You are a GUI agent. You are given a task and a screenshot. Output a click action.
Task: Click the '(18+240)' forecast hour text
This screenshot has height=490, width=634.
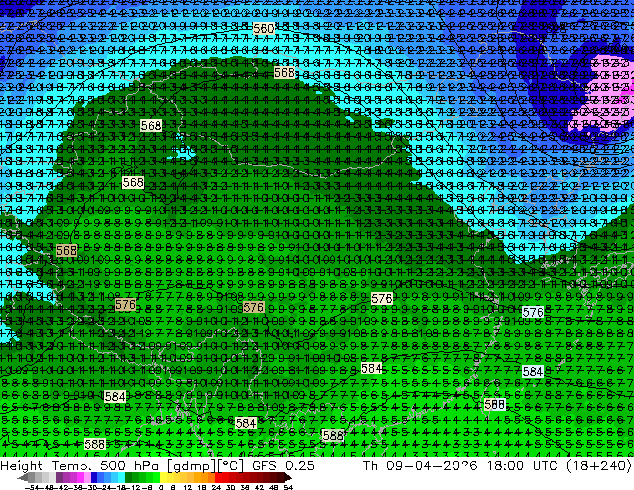pyautogui.click(x=599, y=466)
